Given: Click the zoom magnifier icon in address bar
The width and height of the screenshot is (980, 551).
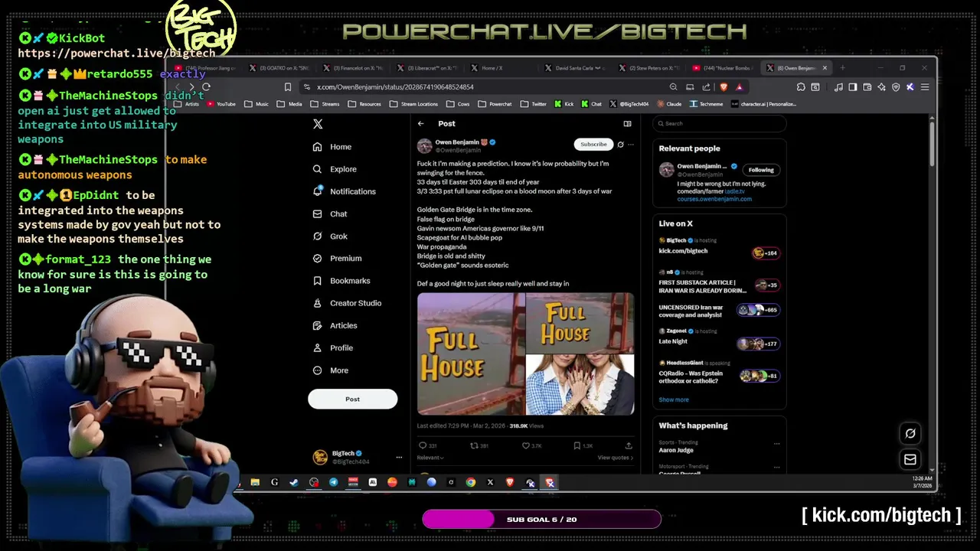Looking at the screenshot, I should [x=673, y=86].
